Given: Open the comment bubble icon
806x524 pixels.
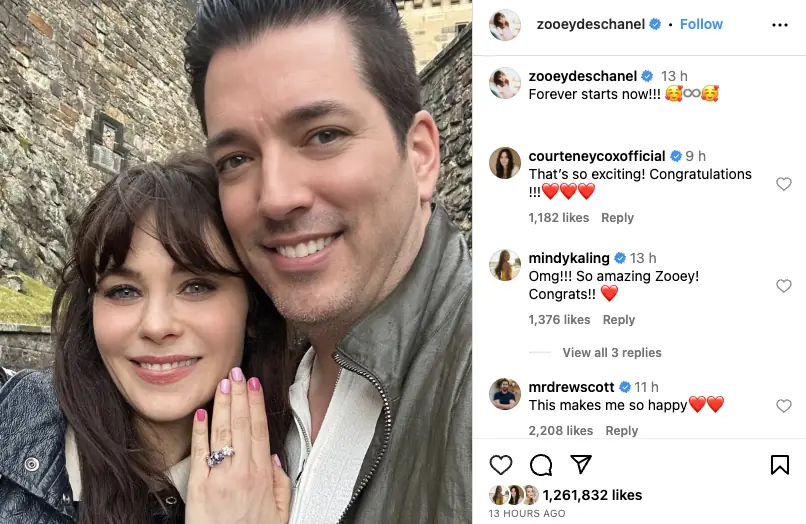Looking at the screenshot, I should pyautogui.click(x=541, y=465).
